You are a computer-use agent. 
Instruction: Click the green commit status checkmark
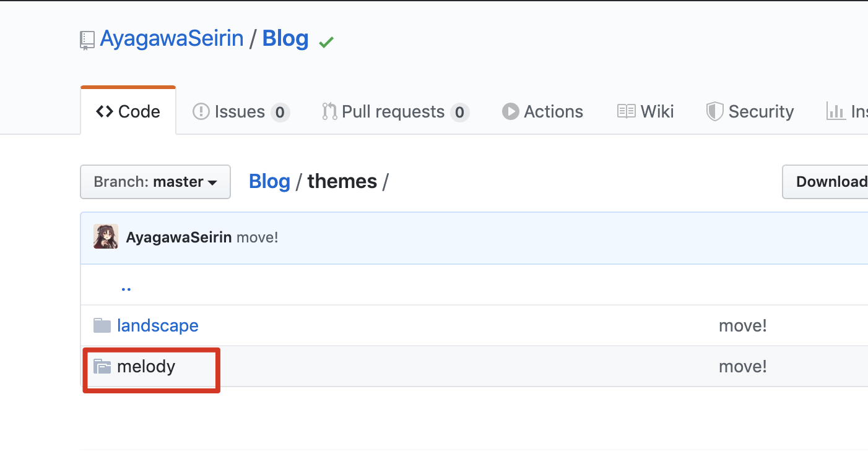(326, 42)
